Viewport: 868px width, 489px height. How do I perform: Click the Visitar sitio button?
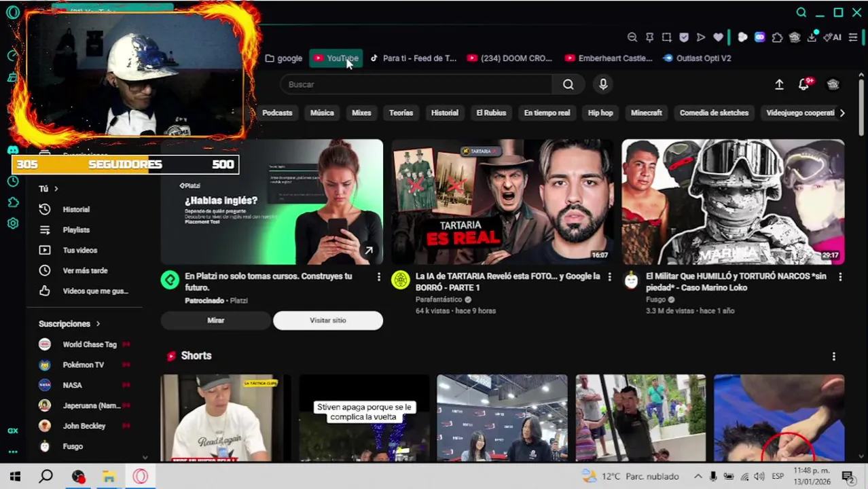[328, 321]
